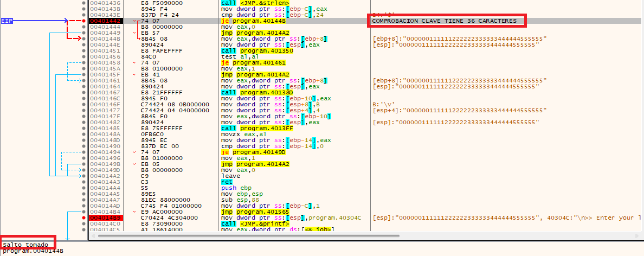Set a breakpoint dot beside address 00401451
This screenshot has height=256, width=644.
point(84,50)
